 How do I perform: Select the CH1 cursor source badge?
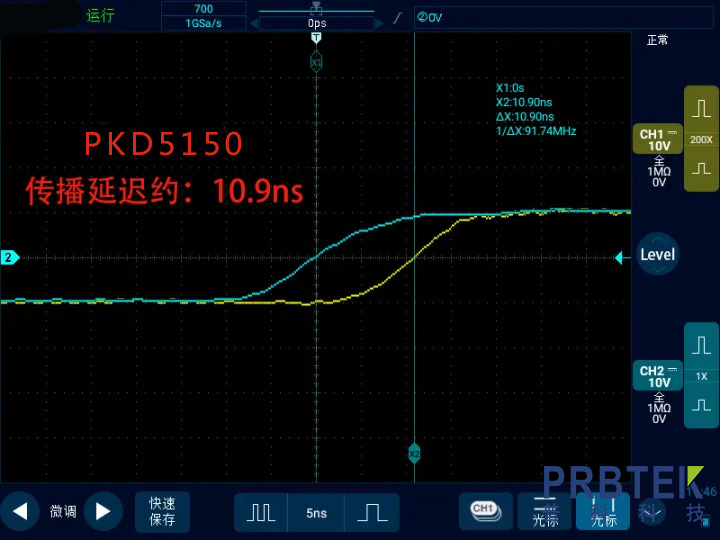click(485, 510)
